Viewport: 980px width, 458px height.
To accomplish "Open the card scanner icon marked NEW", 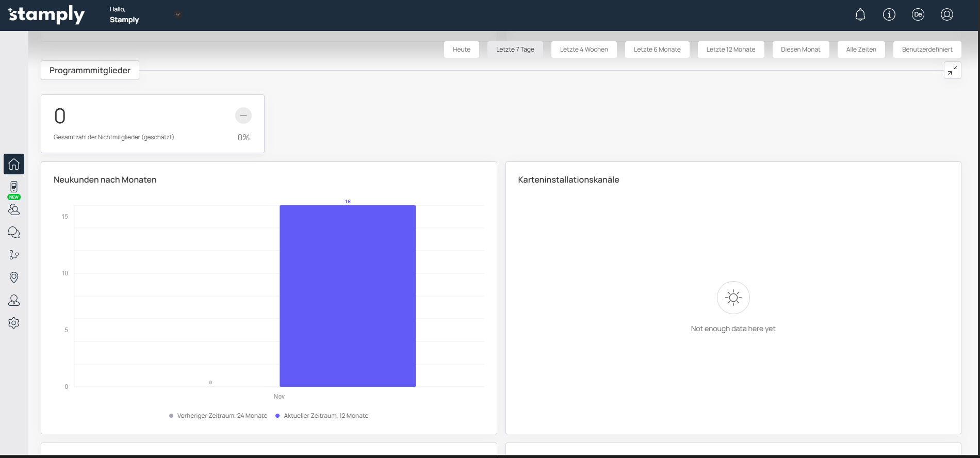I will point(14,187).
